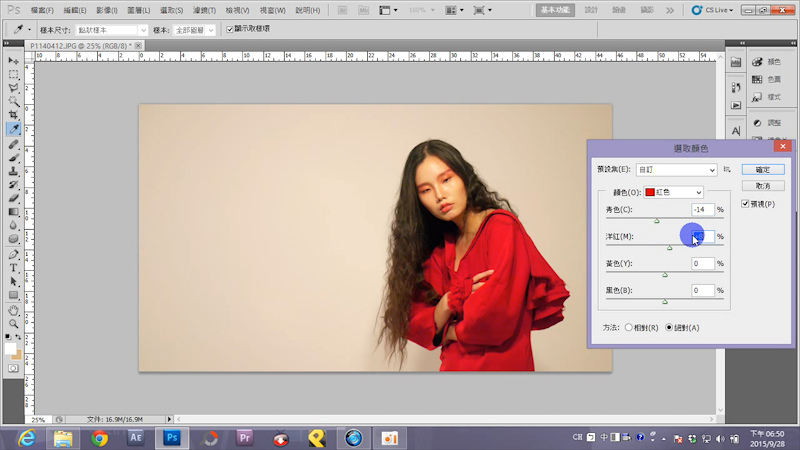This screenshot has height=450, width=800.
Task: Select the 相對(R) relative method
Action: [629, 328]
